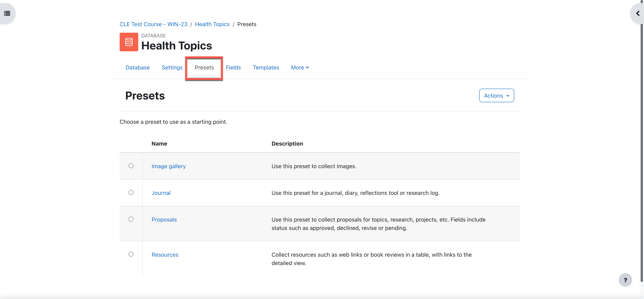Click 'Choose a preset to use' instruction text
The width and height of the screenshot is (644, 299).
pos(173,122)
